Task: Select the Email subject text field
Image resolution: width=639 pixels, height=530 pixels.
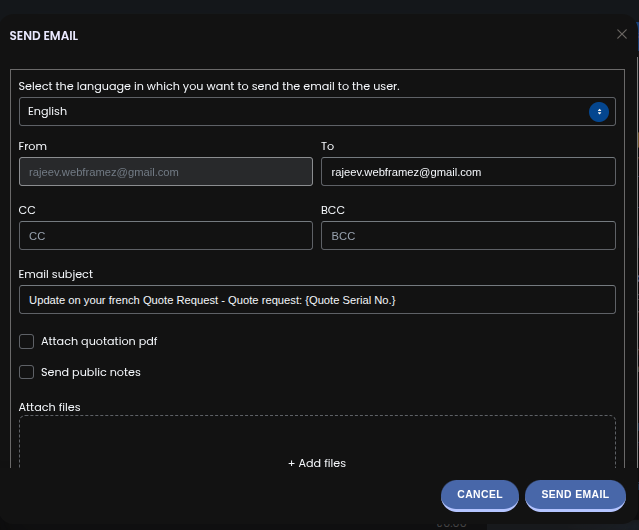Action: tap(317, 300)
